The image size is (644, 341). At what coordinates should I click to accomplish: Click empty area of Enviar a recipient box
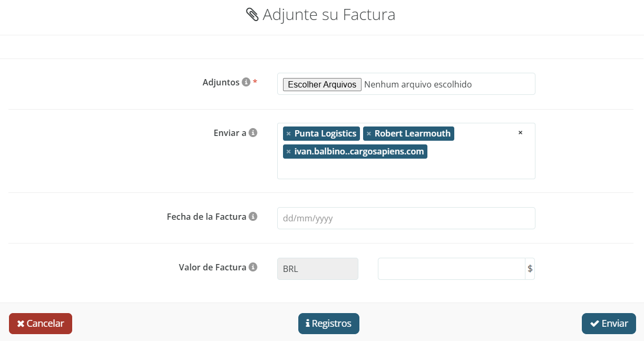click(x=406, y=169)
